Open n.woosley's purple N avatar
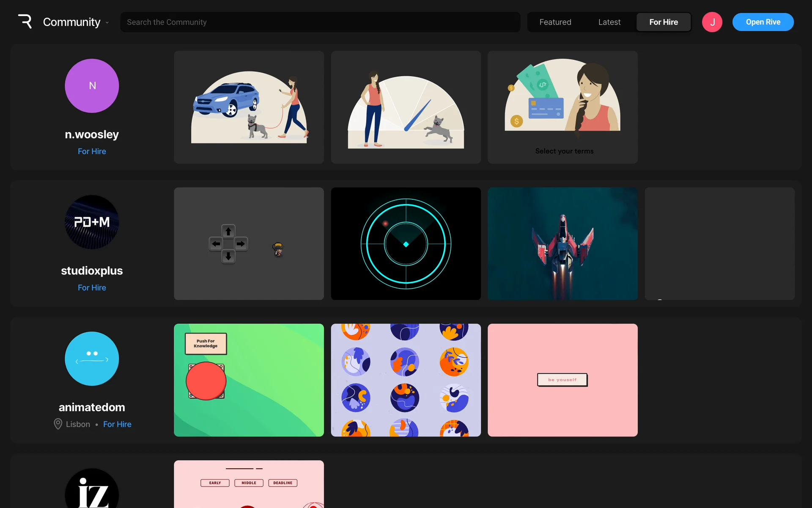This screenshot has height=508, width=812. [x=92, y=86]
